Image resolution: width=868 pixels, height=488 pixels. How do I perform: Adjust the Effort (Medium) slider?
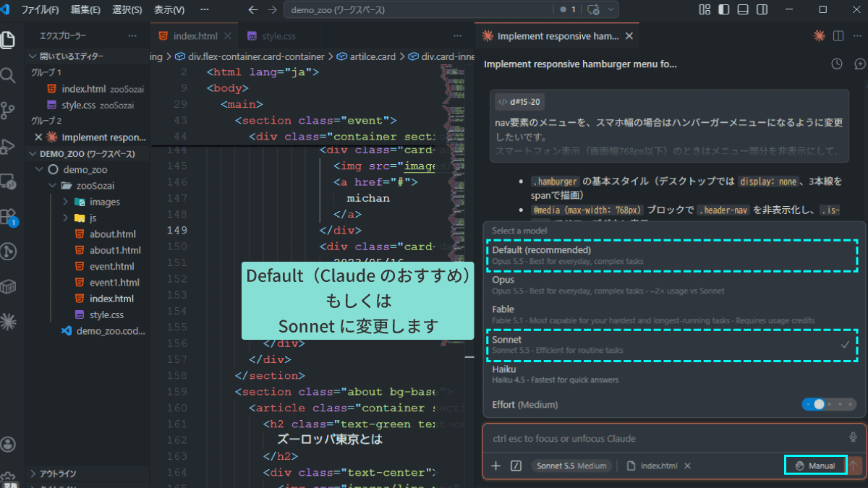click(828, 404)
